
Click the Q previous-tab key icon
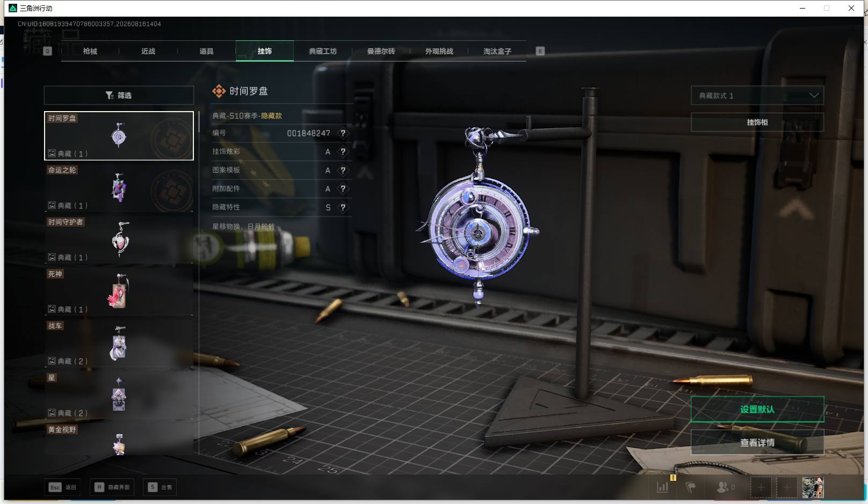click(47, 51)
